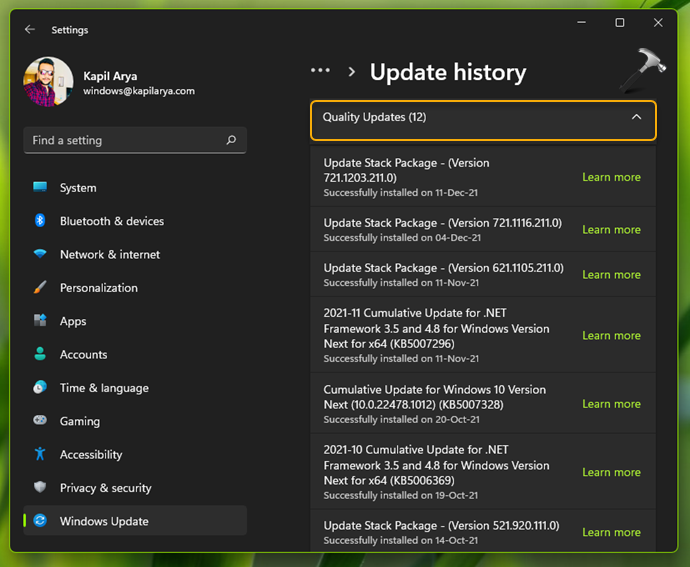Viewport: 690px width, 567px height.
Task: Click the Apps icon in sidebar
Action: coord(40,321)
